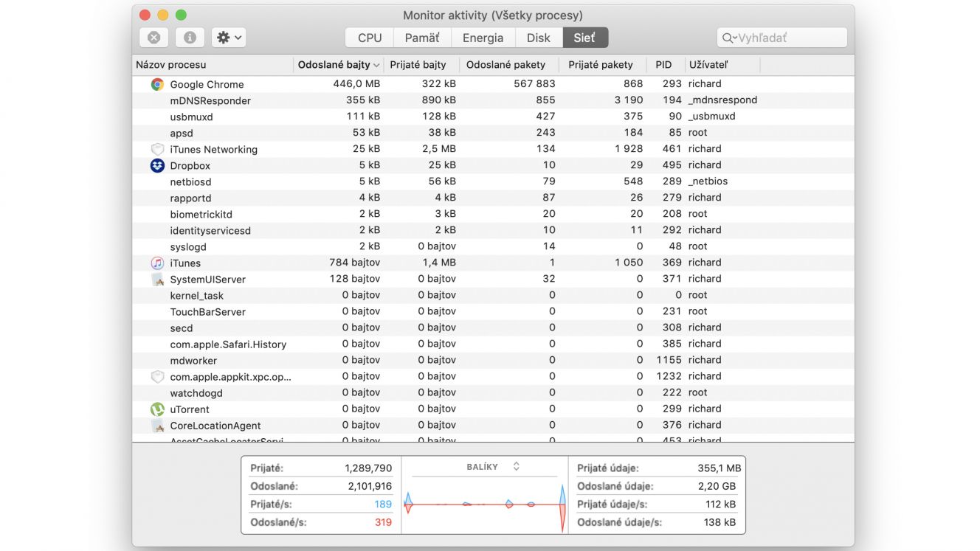Click the 567 883 sent packets value
Viewport: 980px width, 551px height.
tap(534, 84)
